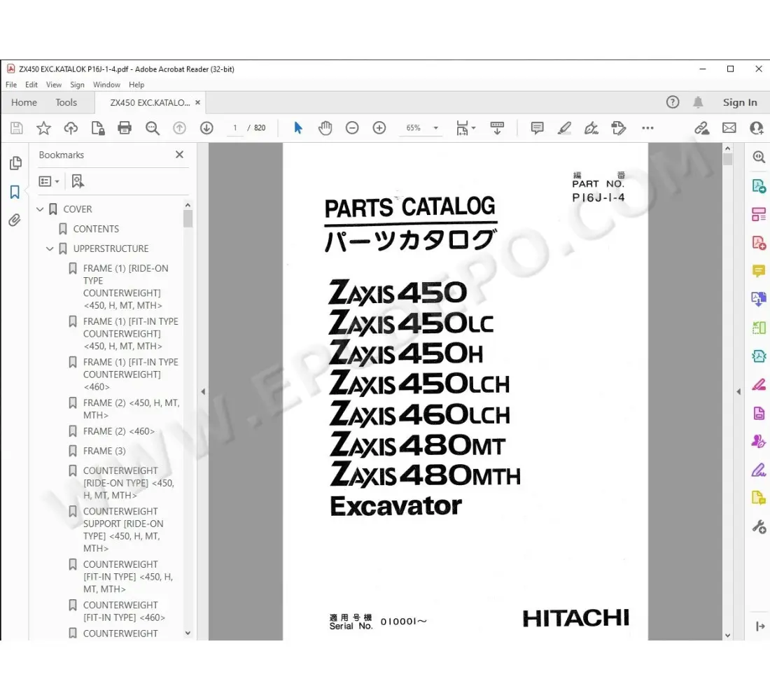Print the document
Image resolution: width=770 pixels, height=700 pixels.
[x=125, y=128]
